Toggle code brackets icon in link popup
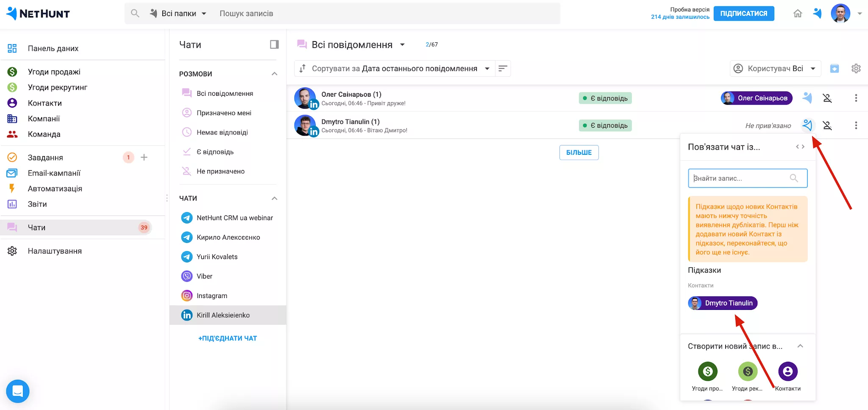The height and width of the screenshot is (410, 868). [x=800, y=147]
